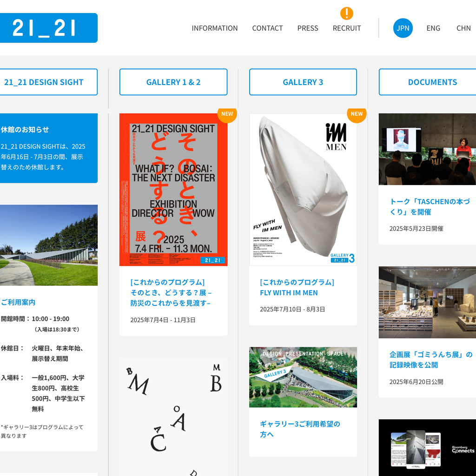Screen dimensions: 476x476
Task: Click the TASCHEN talk photo
Action: [x=428, y=149]
